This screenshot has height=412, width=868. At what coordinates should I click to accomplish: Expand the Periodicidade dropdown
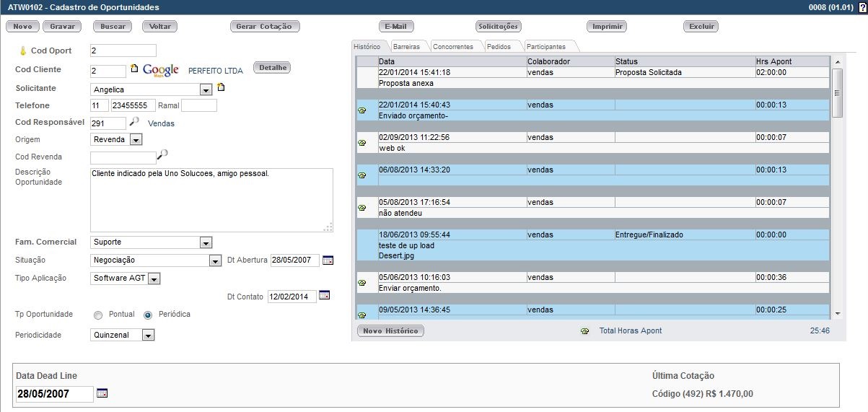[148, 336]
